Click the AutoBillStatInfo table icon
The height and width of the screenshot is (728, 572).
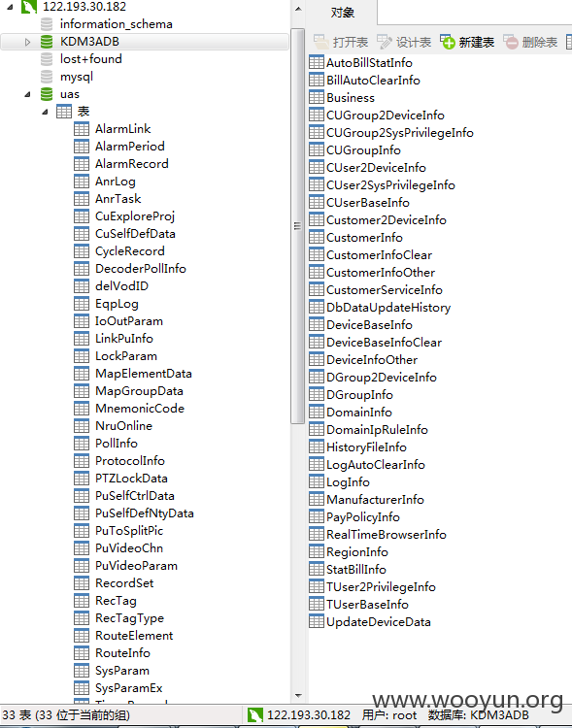pyautogui.click(x=317, y=62)
